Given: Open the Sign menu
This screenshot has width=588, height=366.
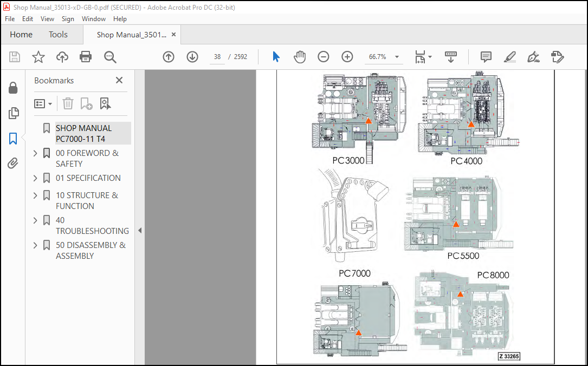Looking at the screenshot, I should point(68,19).
